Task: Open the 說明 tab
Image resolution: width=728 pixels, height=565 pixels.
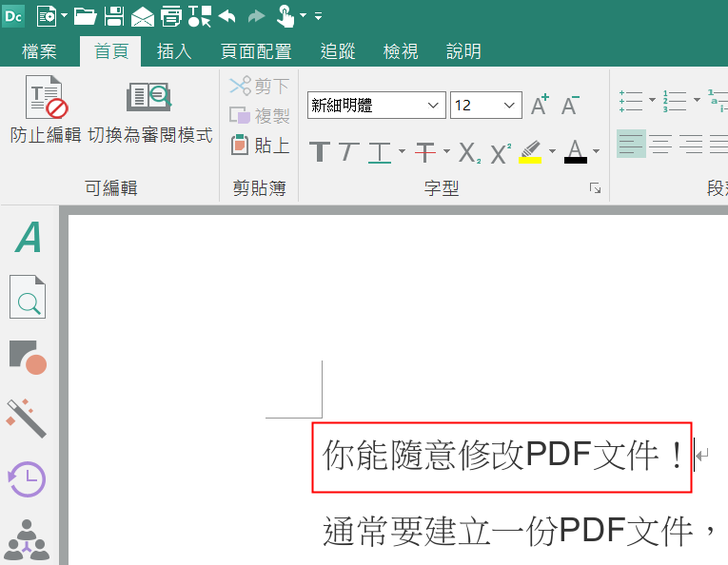Action: pos(463,51)
